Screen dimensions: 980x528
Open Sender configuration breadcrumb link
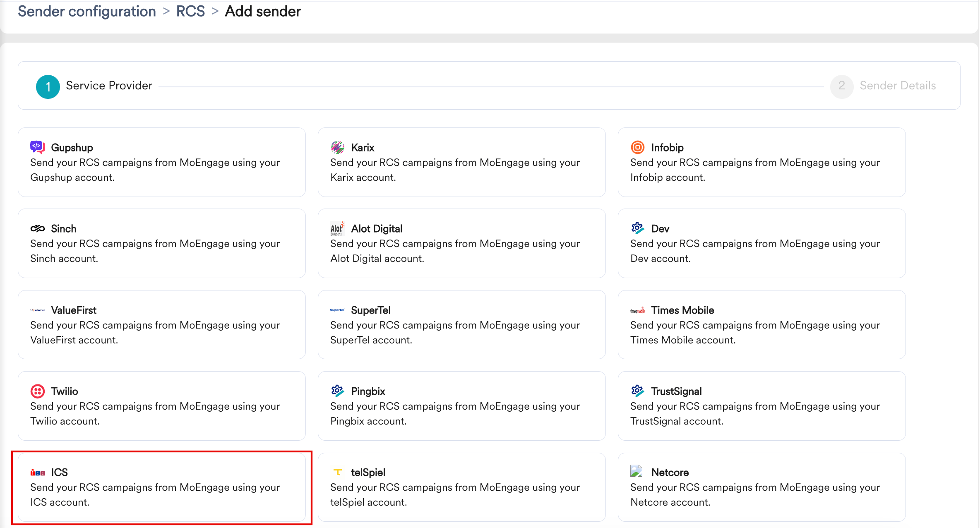tap(87, 11)
